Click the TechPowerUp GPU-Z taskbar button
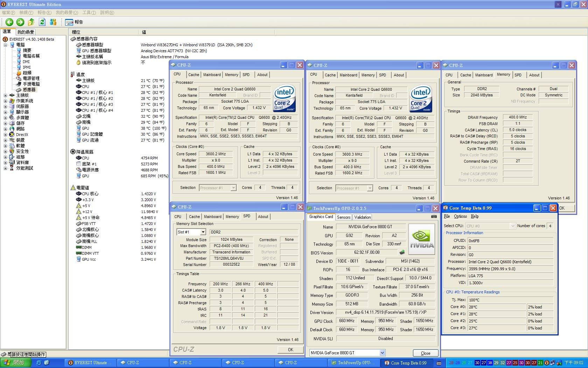Viewport: 588px width, 368px height. 353,363
